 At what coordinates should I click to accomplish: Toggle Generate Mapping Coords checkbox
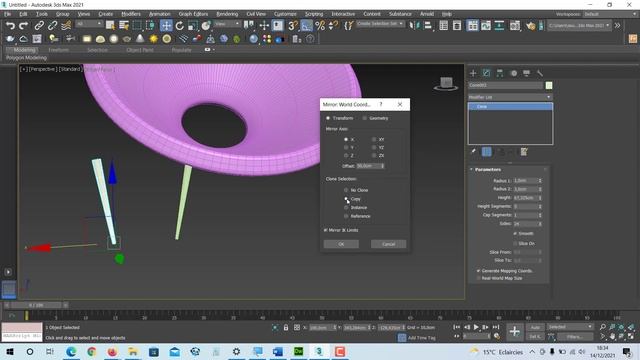tap(478, 271)
